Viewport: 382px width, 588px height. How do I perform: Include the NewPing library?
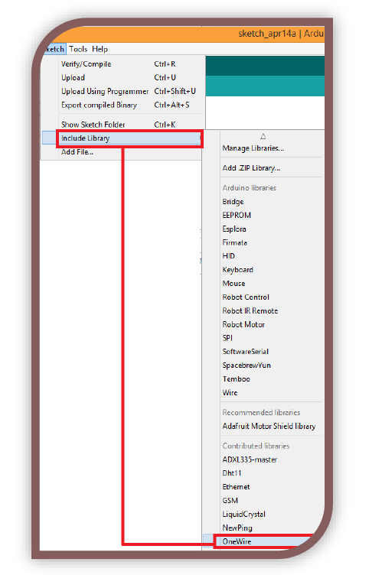237,528
